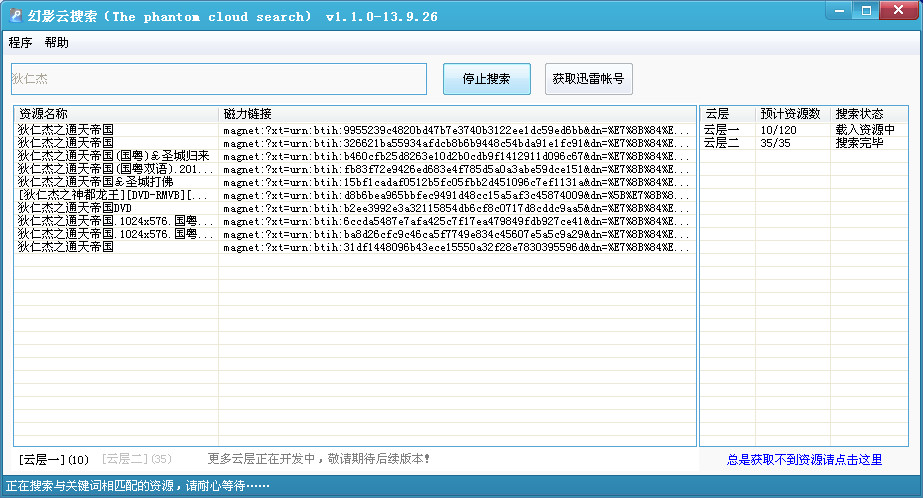Open the 程序 menu
Screen dimensions: 923x498
point(20,42)
